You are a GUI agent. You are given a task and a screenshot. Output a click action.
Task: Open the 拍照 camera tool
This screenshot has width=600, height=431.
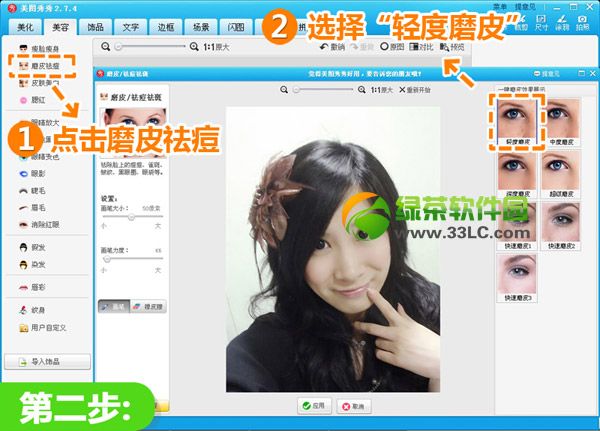coord(582,23)
